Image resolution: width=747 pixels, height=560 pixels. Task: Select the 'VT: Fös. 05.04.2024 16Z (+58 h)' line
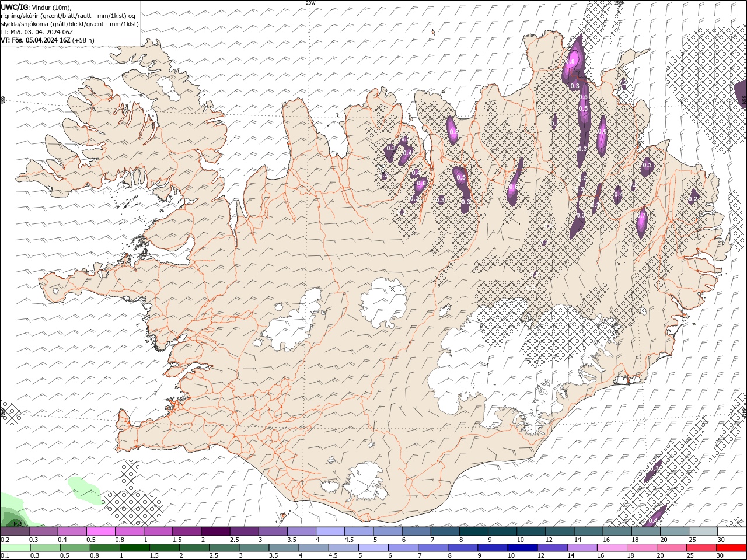(47, 40)
